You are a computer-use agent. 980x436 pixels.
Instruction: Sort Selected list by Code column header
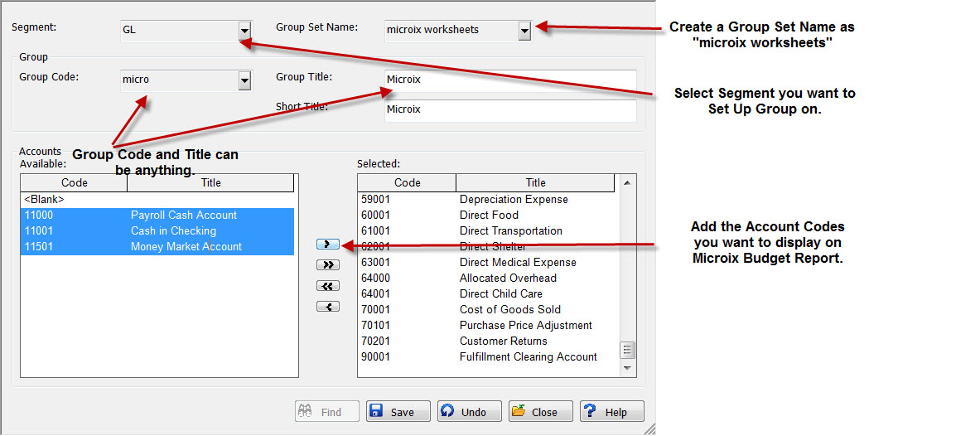407,183
